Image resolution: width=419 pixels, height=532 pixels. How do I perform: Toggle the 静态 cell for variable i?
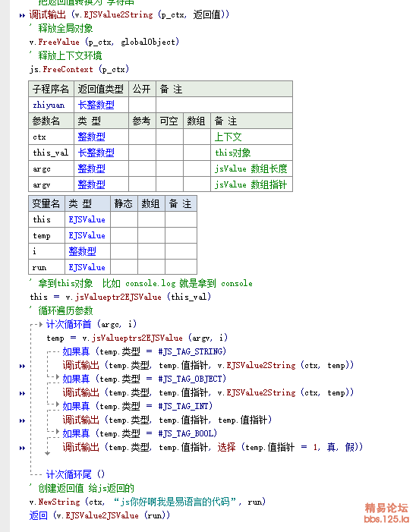coord(124,251)
